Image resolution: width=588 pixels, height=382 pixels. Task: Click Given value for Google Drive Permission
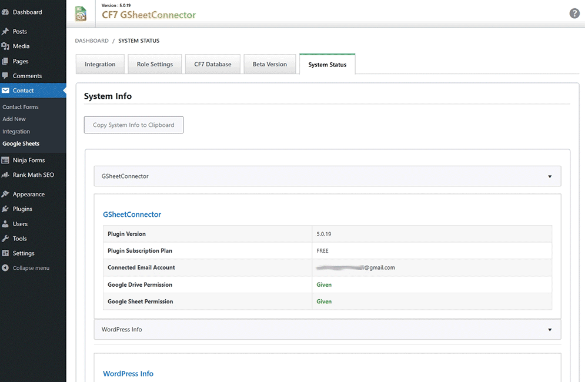point(324,284)
